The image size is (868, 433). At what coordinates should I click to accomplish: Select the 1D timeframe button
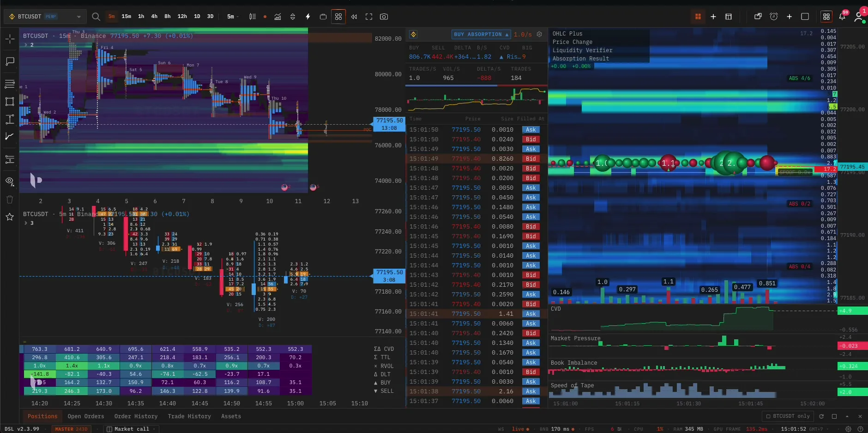(x=197, y=17)
